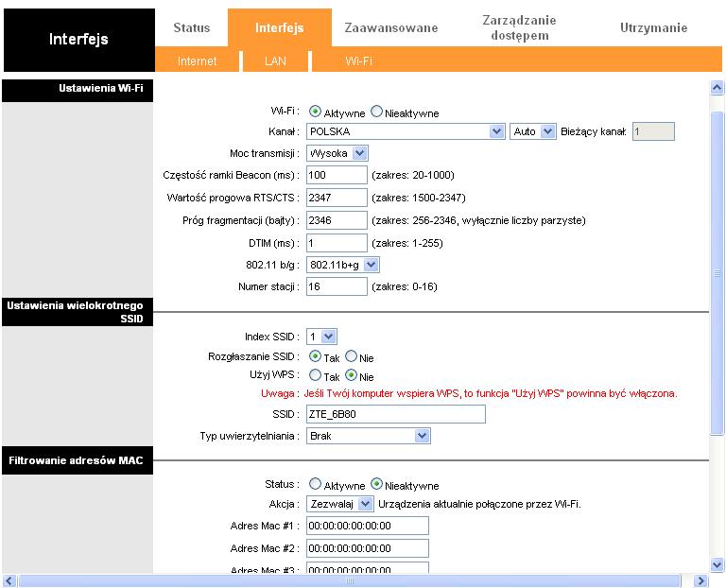This screenshot has width=726, height=588.
Task: Go to the Utrzymanie tab
Action: [653, 27]
